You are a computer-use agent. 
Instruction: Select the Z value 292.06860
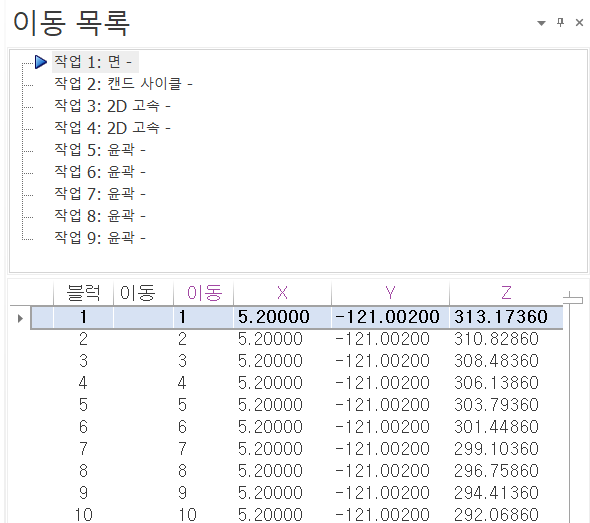click(x=496, y=515)
